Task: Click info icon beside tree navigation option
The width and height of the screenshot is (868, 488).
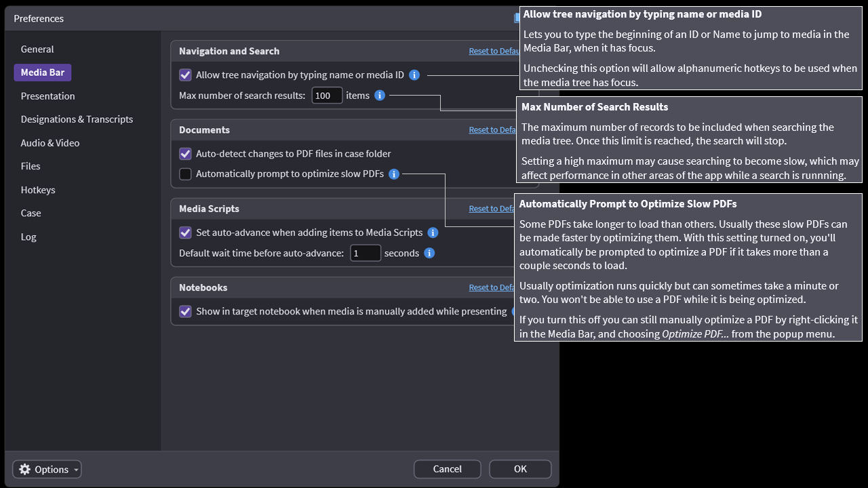Action: pos(414,75)
